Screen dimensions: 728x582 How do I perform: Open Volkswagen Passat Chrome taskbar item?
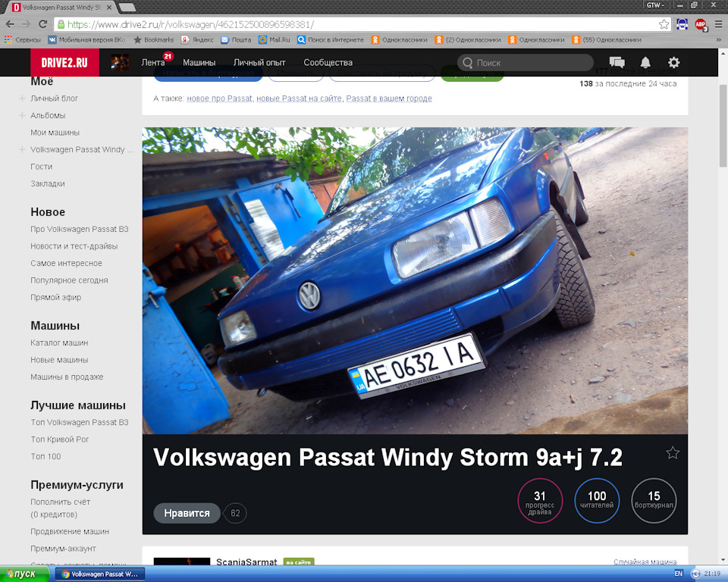100,574
